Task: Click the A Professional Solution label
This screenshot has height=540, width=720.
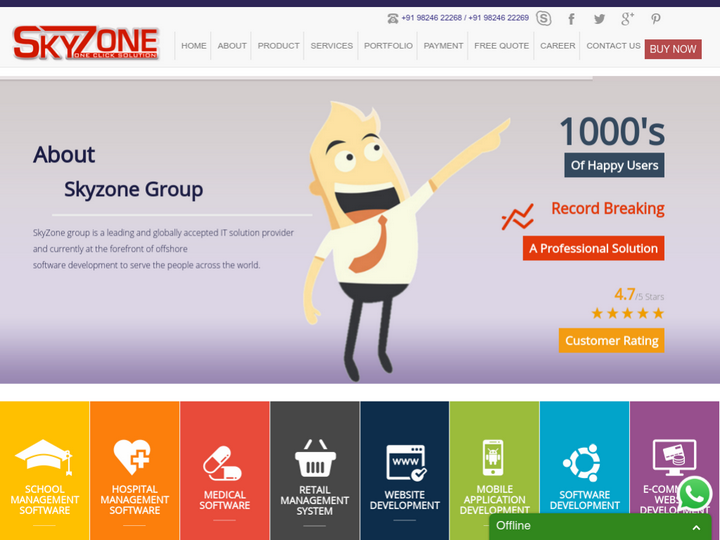Action: [593, 249]
